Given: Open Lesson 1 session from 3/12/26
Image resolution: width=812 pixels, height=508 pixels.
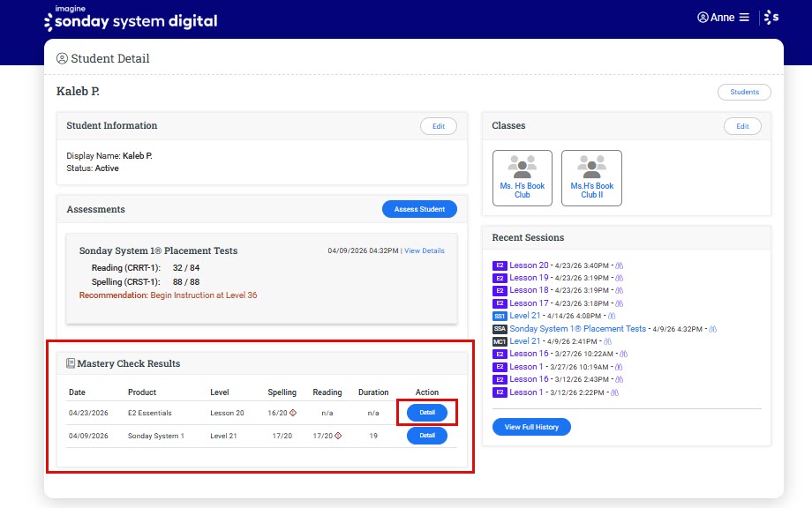Looking at the screenshot, I should pyautogui.click(x=526, y=392).
